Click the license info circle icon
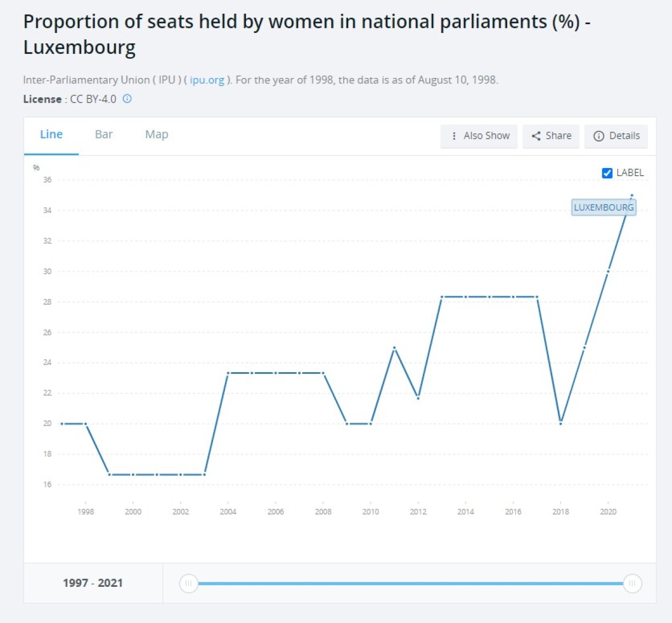 coord(127,99)
